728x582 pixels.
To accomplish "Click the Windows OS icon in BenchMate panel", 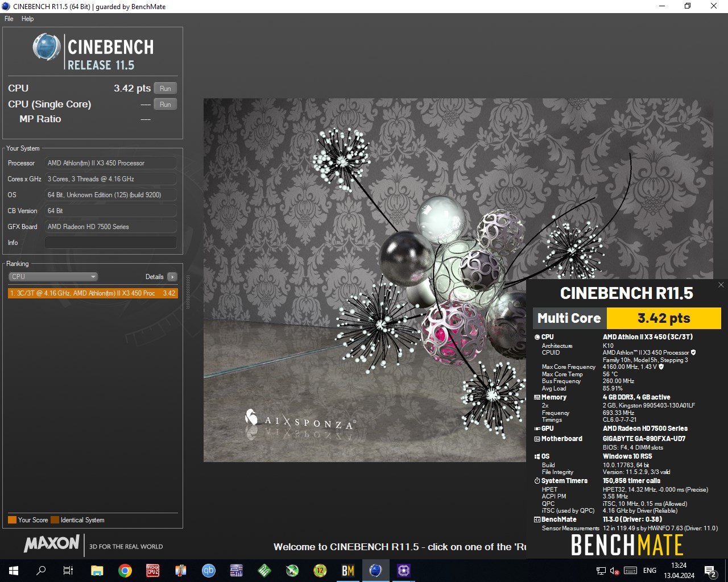I will point(537,456).
